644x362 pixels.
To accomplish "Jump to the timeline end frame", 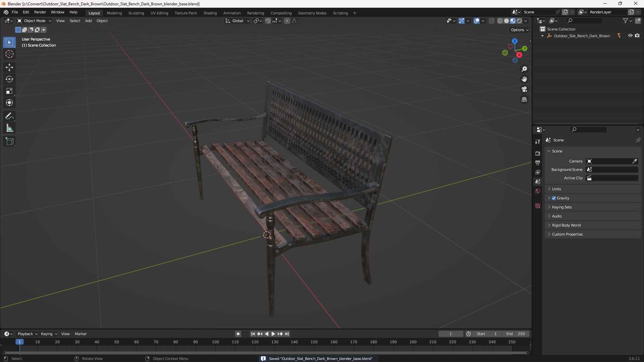I will 287,334.
